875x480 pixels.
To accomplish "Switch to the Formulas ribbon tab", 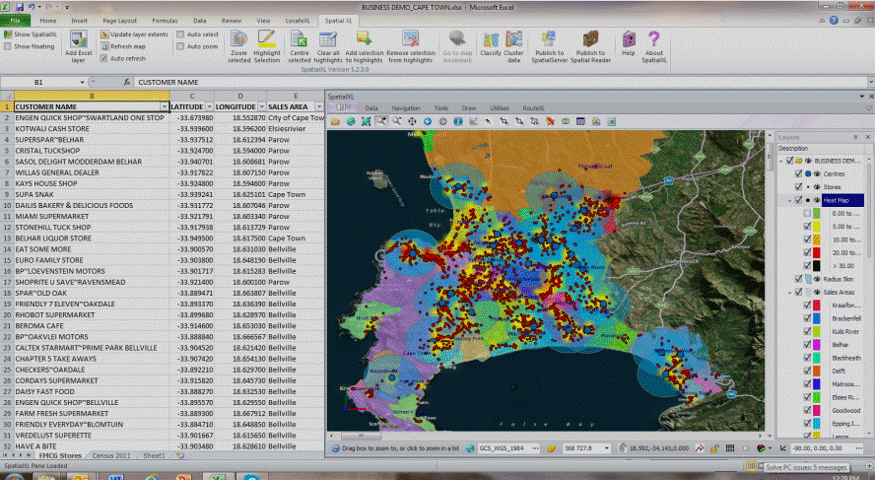I will (x=165, y=20).
